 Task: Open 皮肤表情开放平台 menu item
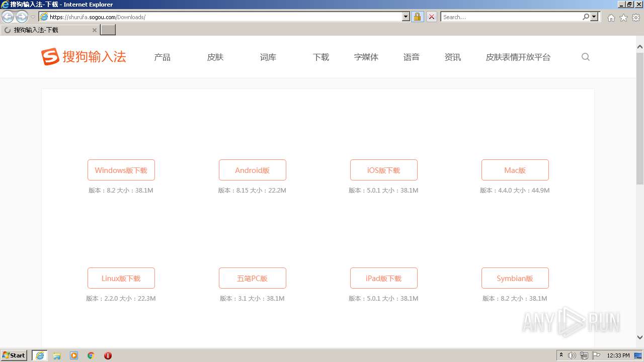tap(518, 57)
